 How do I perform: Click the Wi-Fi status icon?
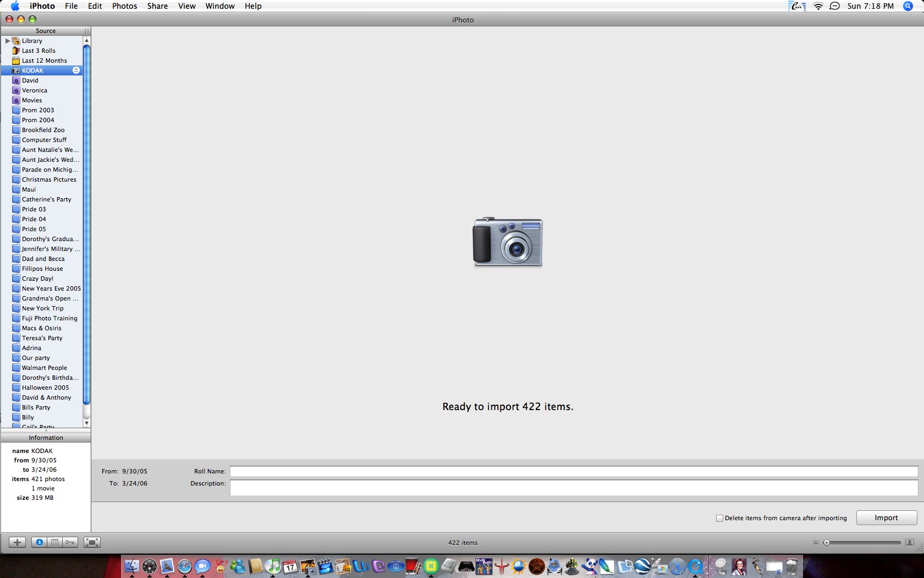(818, 6)
